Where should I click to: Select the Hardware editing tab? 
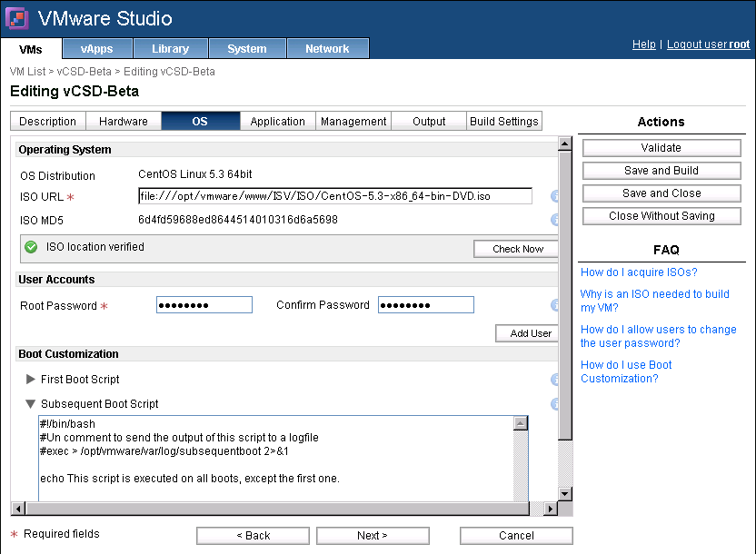(x=124, y=122)
